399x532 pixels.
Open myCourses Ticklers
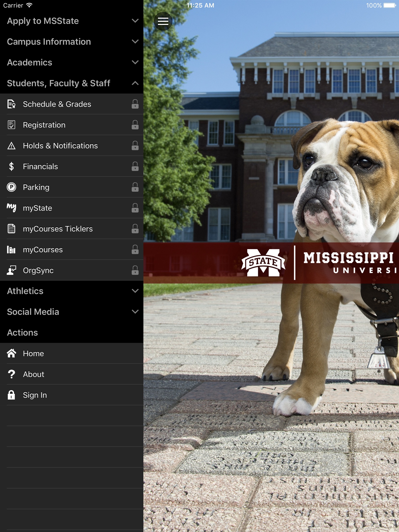(x=72, y=229)
